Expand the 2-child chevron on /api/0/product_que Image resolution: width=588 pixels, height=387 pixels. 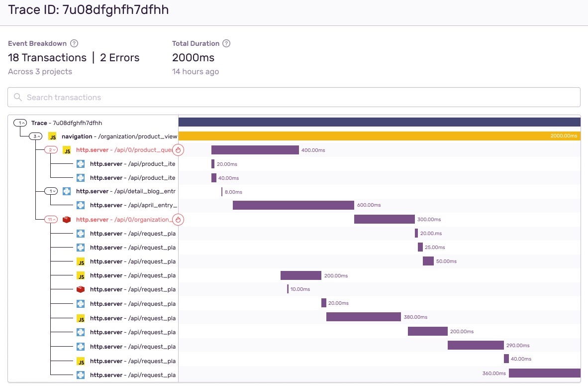(x=51, y=149)
